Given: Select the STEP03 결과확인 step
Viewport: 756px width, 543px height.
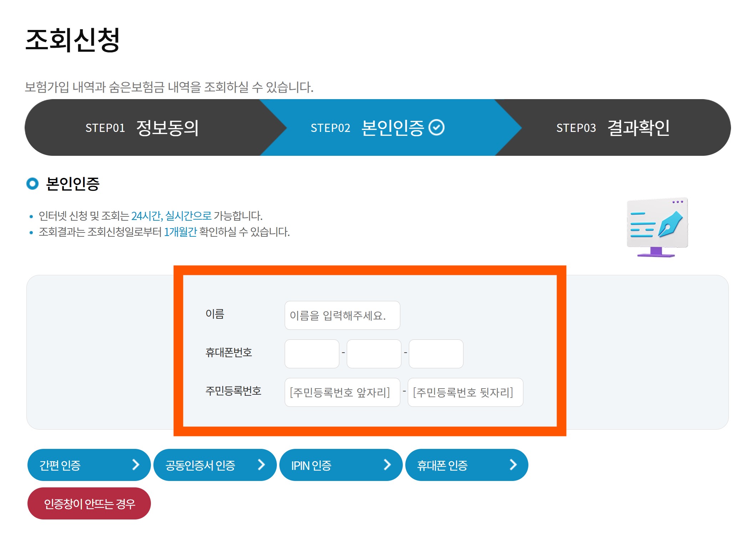Looking at the screenshot, I should [x=613, y=128].
